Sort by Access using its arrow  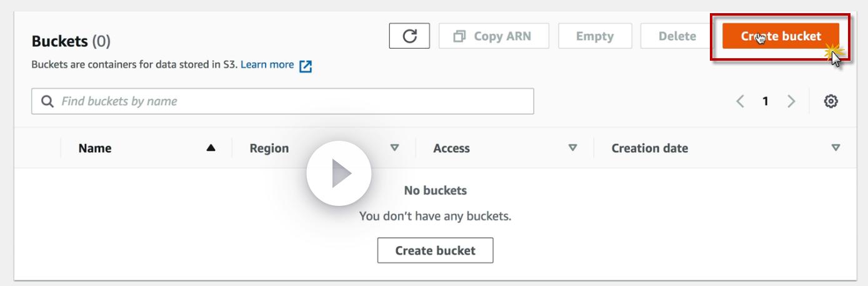[x=572, y=148]
